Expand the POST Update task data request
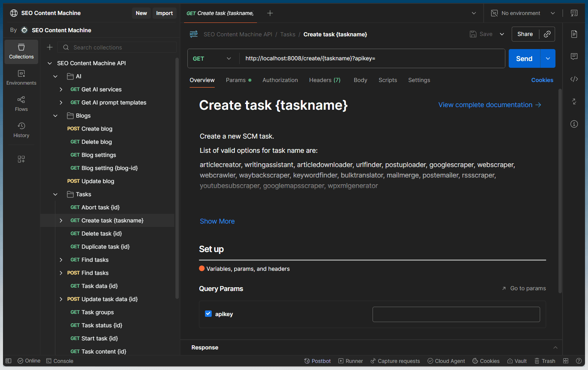Screen dimensions: 588x370 coord(61,299)
